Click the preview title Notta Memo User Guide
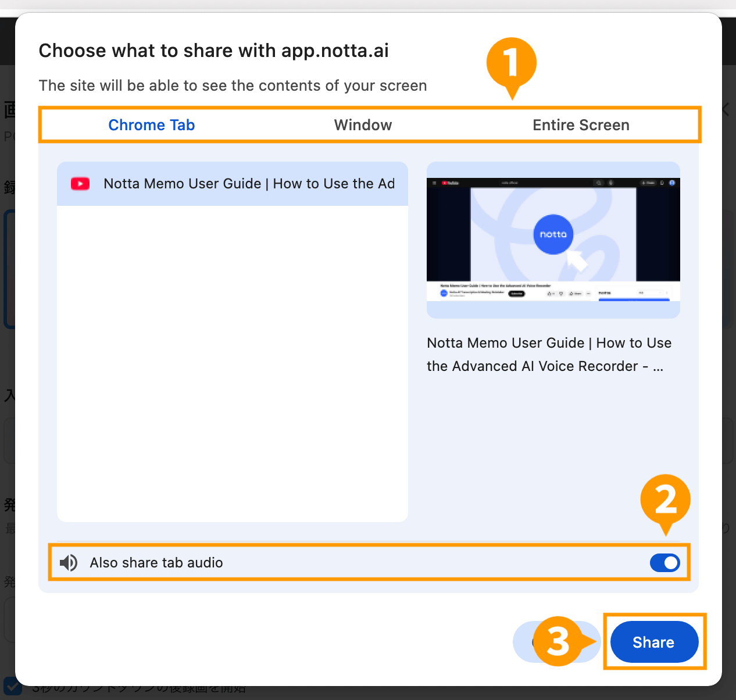 tap(549, 355)
